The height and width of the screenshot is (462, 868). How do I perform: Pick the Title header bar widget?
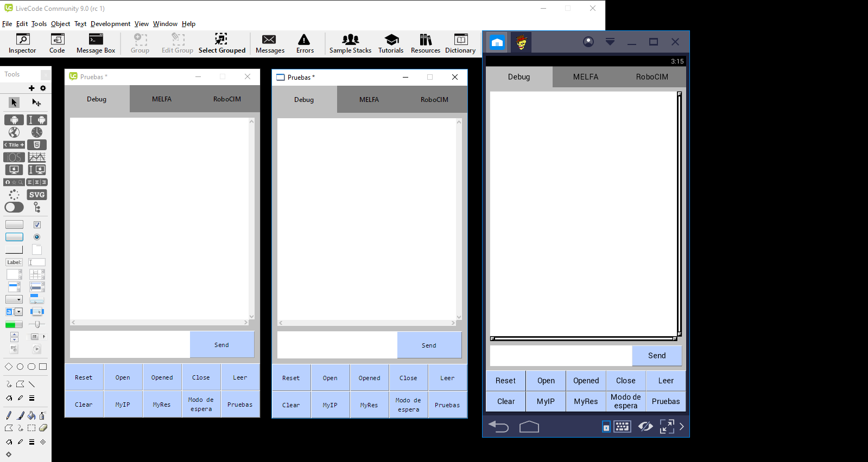tap(14, 145)
